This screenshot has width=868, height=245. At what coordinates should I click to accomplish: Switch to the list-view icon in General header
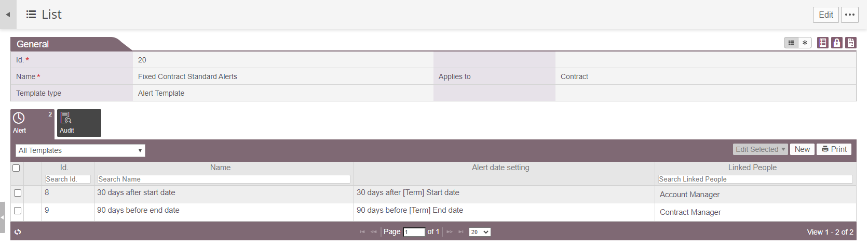coord(791,43)
